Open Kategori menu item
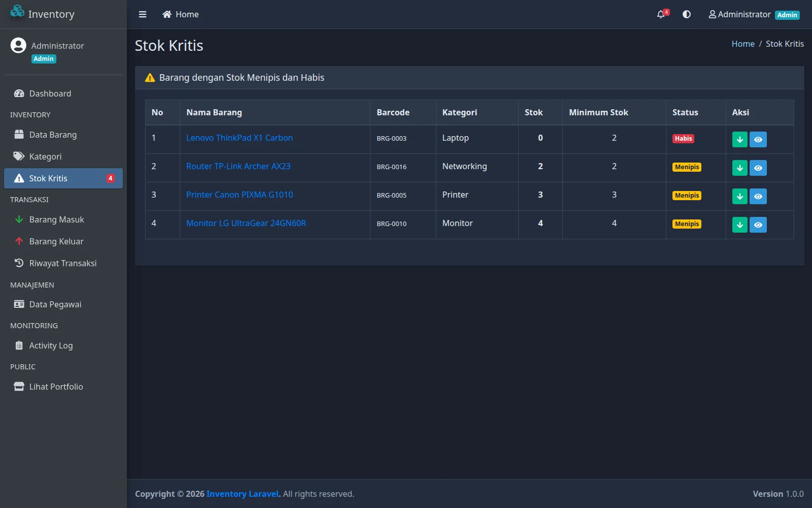812x508 pixels. click(x=63, y=156)
